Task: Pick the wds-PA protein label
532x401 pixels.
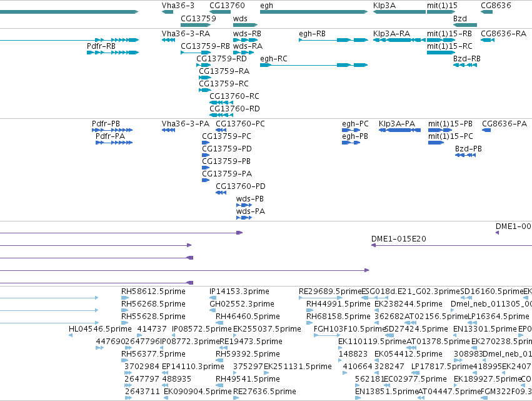Action: [x=251, y=211]
